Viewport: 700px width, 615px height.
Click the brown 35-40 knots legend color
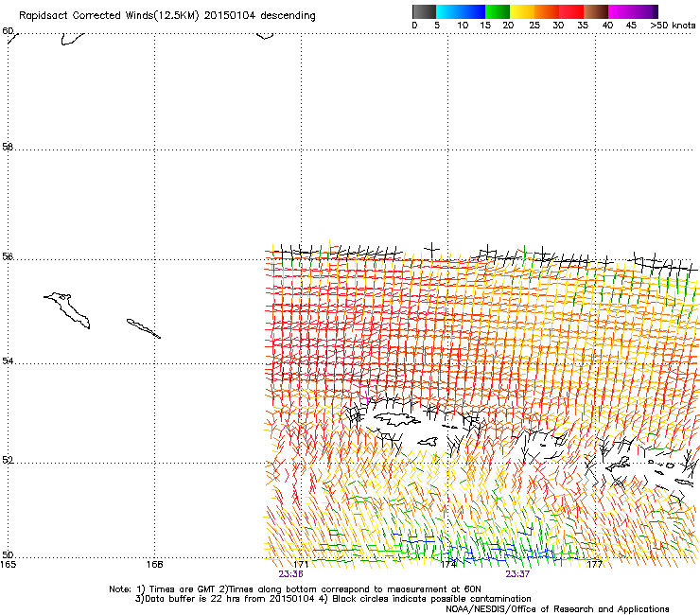[596, 11]
